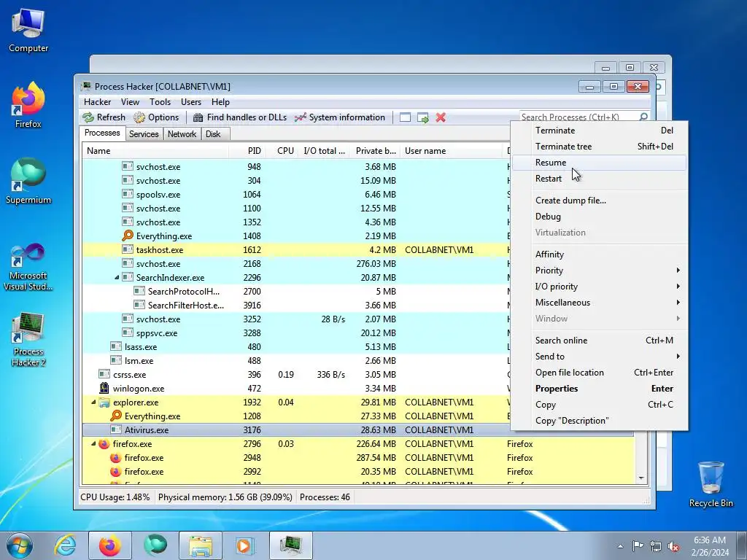Collapse the firefox.exe tree node
The image size is (747, 560).
[94, 443]
